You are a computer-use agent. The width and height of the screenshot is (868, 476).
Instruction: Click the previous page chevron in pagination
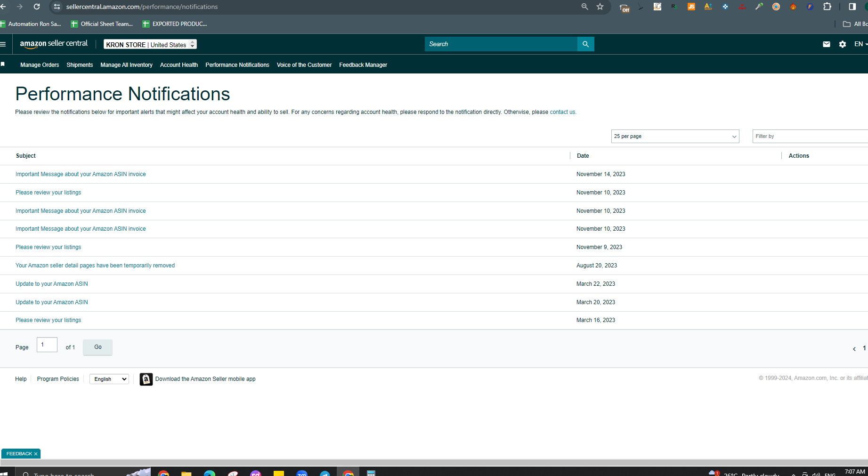854,349
